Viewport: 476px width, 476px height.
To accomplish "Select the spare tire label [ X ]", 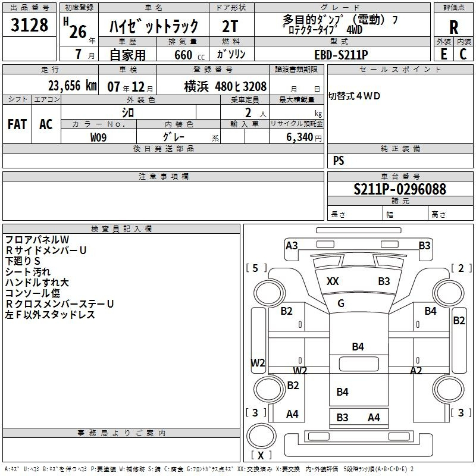I will coord(261,455).
